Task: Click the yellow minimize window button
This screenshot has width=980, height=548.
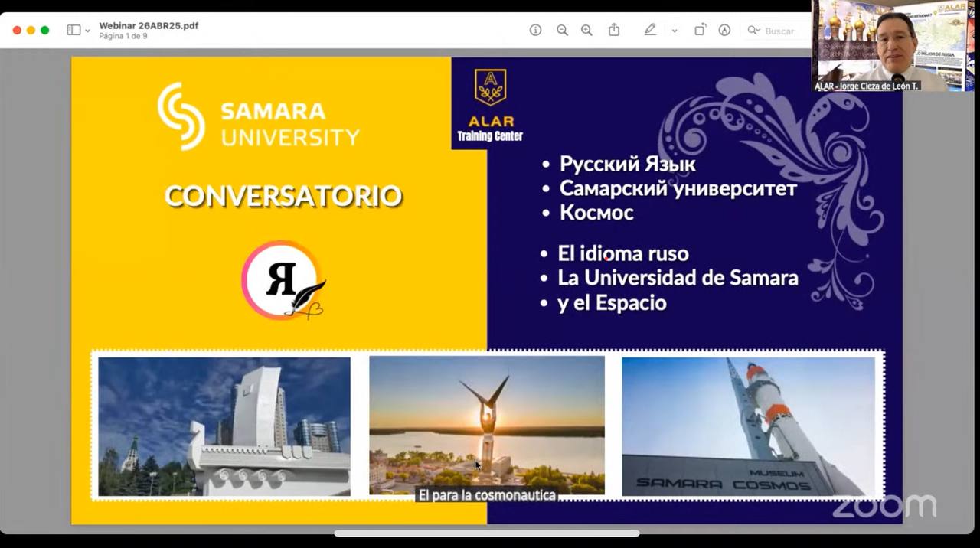Action: [31, 30]
